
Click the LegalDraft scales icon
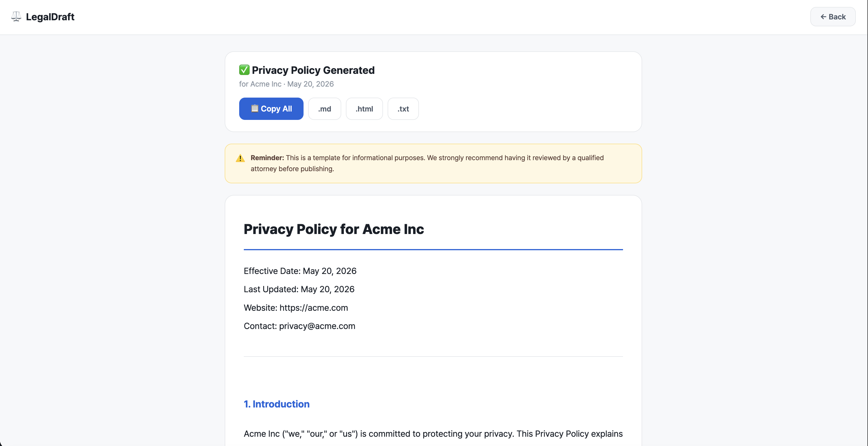(16, 17)
